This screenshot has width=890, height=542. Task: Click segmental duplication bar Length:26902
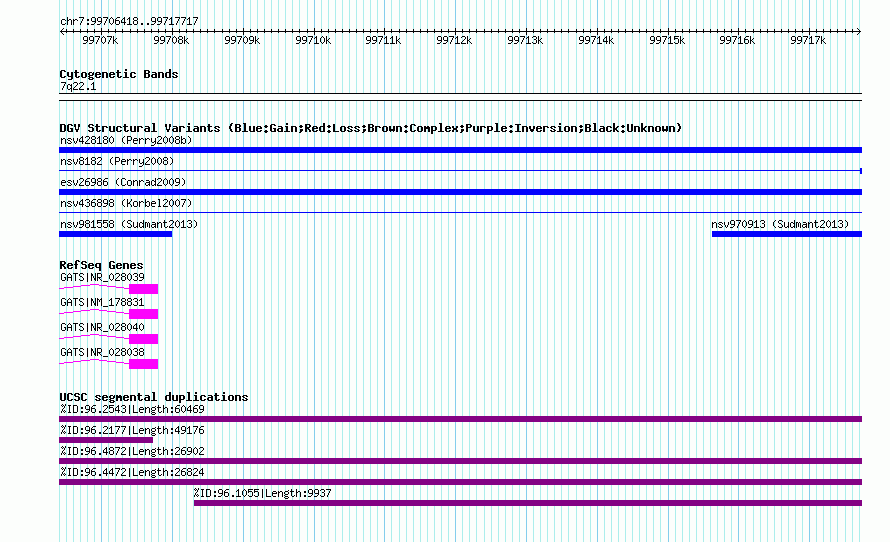tap(460, 461)
